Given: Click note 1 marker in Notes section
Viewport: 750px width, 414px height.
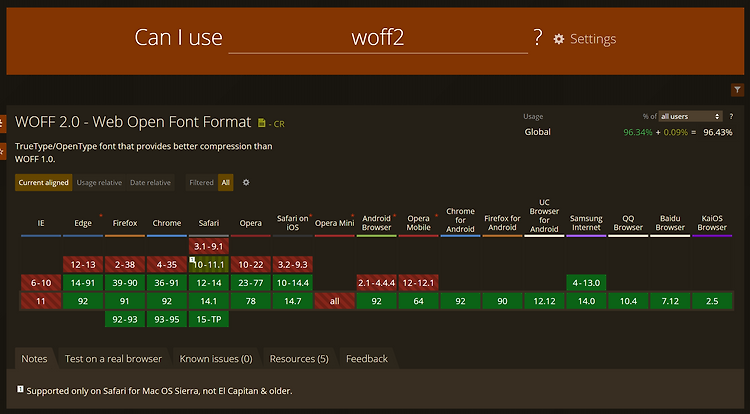Looking at the screenshot, I should point(20,389).
